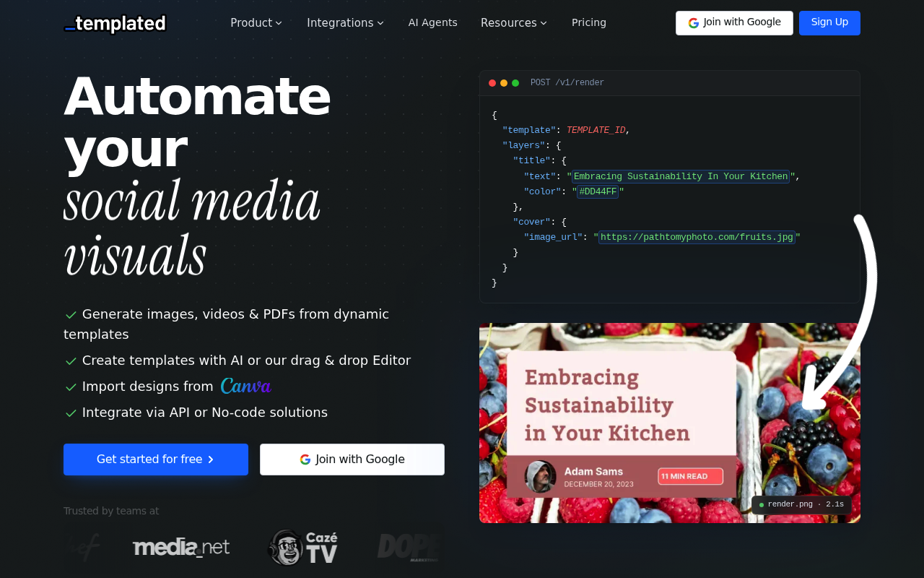Click the "Automate your" headline
Image resolution: width=924 pixels, height=578 pixels.
pos(197,121)
